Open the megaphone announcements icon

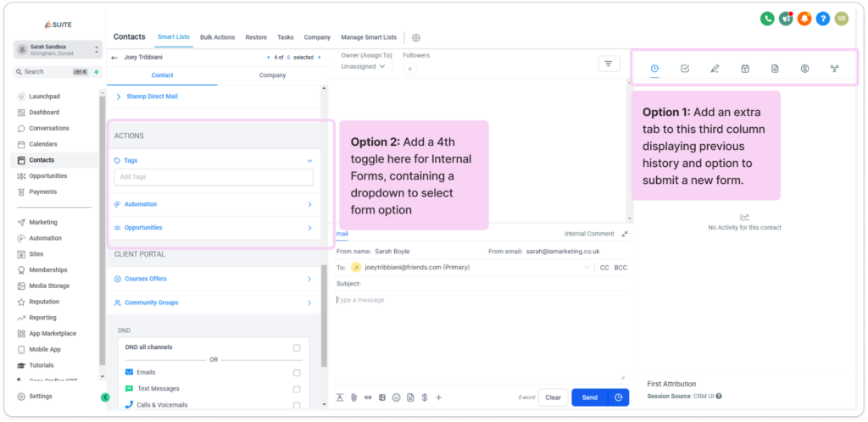click(x=786, y=19)
